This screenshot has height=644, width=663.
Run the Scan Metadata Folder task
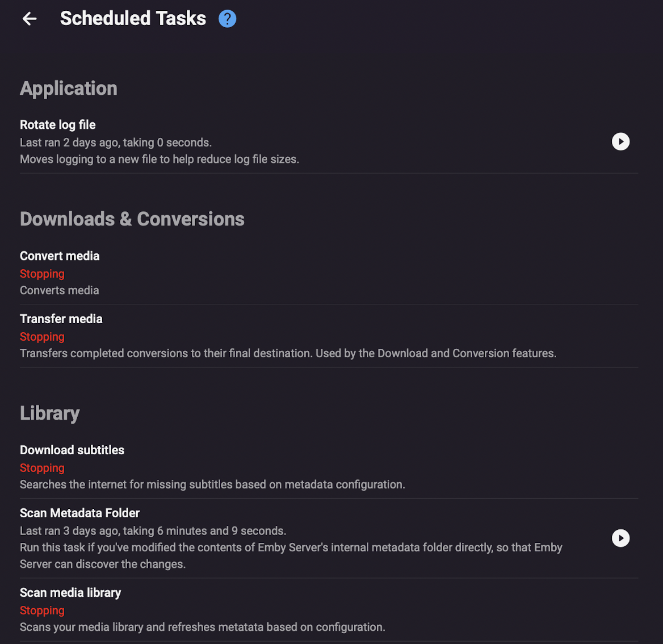(620, 538)
